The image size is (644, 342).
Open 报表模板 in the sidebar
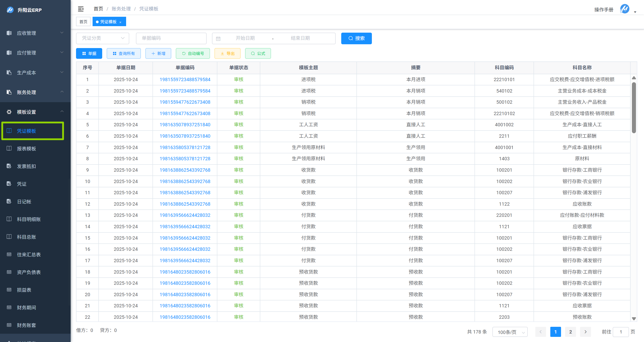tap(26, 148)
